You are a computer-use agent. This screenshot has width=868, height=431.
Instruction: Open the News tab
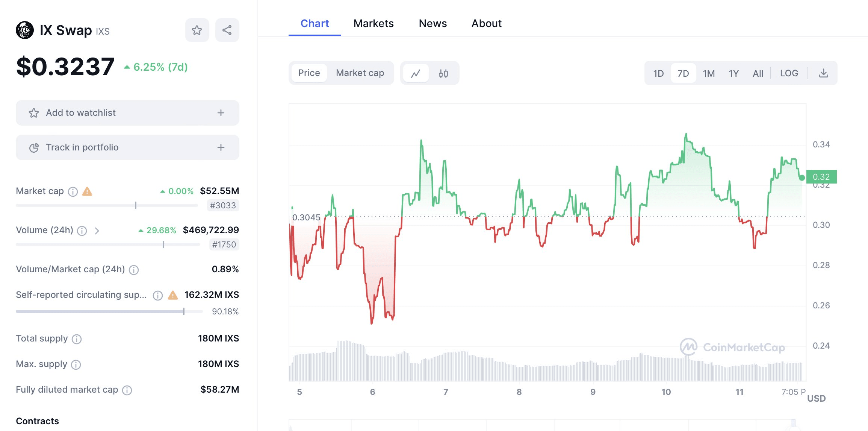[x=432, y=23]
